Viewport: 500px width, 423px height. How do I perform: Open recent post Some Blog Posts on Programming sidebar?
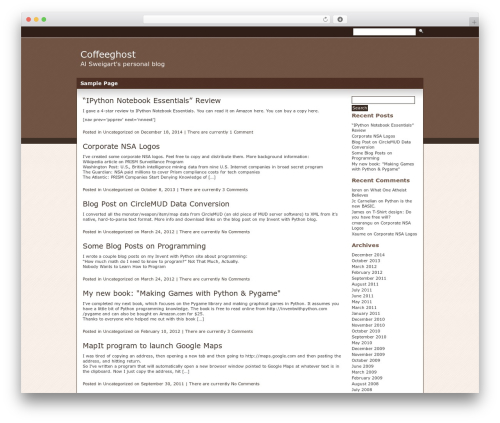tap(372, 155)
